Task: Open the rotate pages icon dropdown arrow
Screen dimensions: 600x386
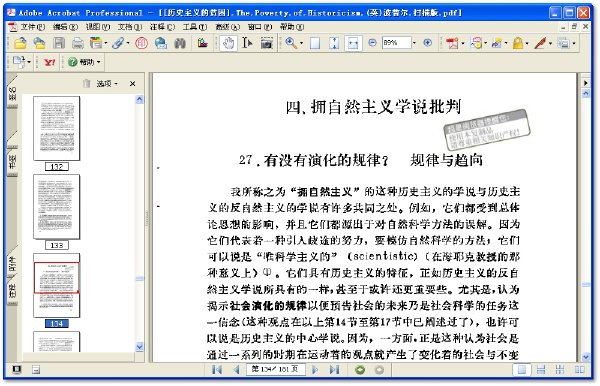Action: click(x=29, y=62)
